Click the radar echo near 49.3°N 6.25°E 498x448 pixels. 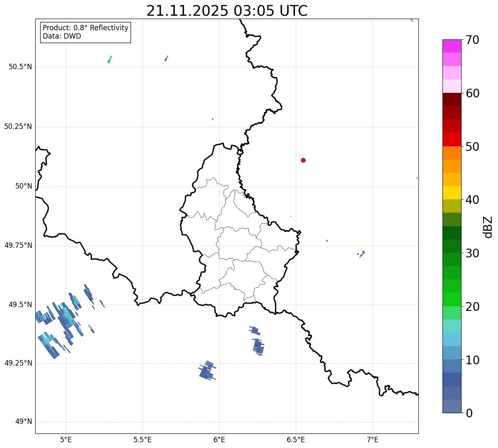click(x=259, y=346)
